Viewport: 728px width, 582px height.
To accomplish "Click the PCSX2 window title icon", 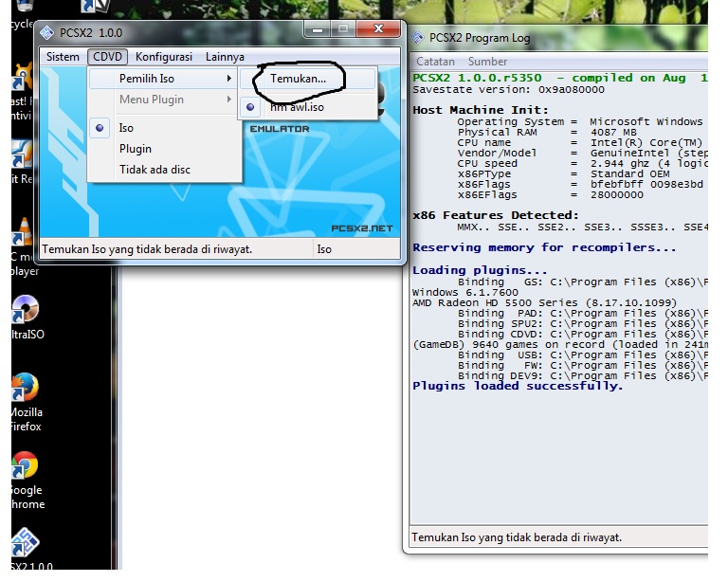I will pos(46,32).
